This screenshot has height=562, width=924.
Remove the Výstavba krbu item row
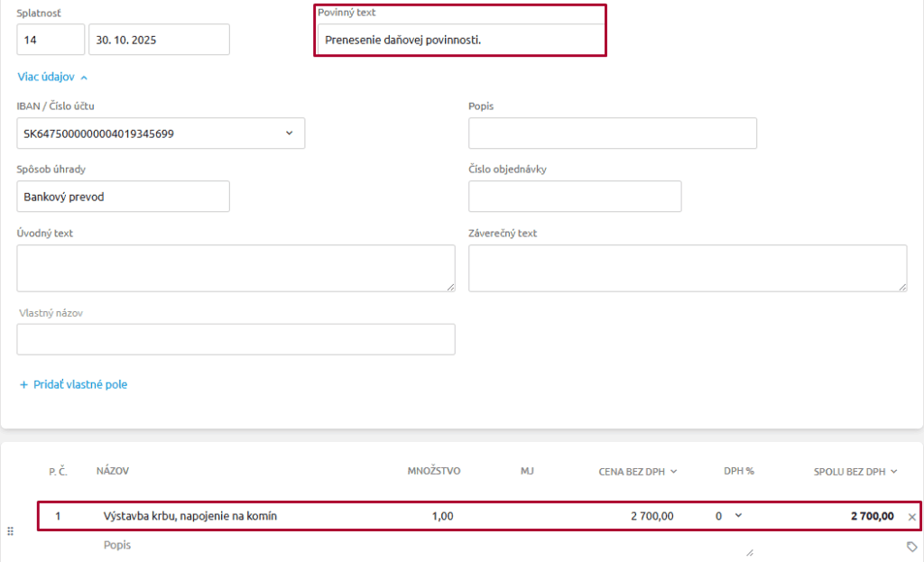coord(911,517)
